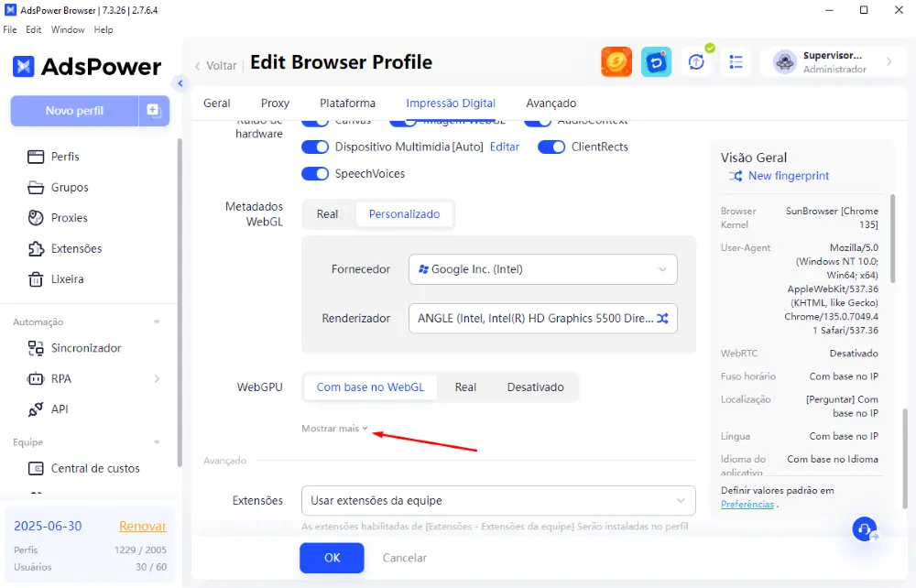The image size is (916, 588).
Task: Click the Renovar link
Action: [x=143, y=526]
